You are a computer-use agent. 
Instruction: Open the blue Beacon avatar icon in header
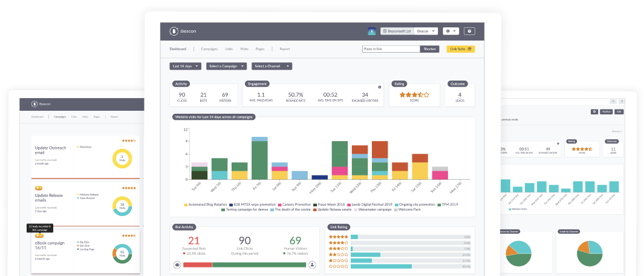[x=372, y=31]
